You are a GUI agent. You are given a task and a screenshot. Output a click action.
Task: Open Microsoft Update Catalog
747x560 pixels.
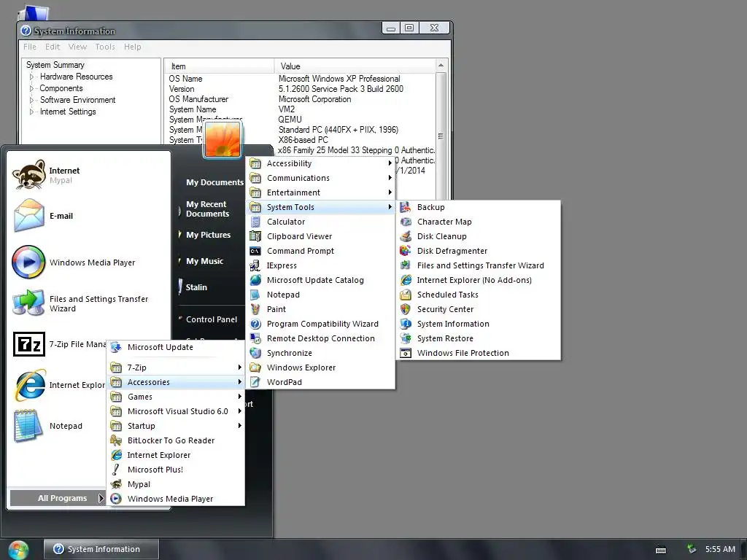tap(321, 280)
